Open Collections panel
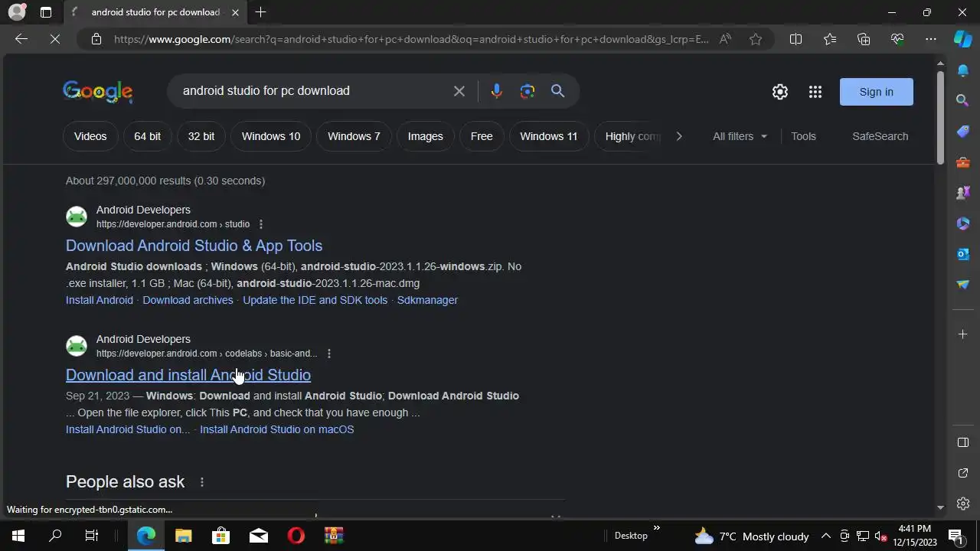The height and width of the screenshot is (551, 980). pyautogui.click(x=864, y=39)
